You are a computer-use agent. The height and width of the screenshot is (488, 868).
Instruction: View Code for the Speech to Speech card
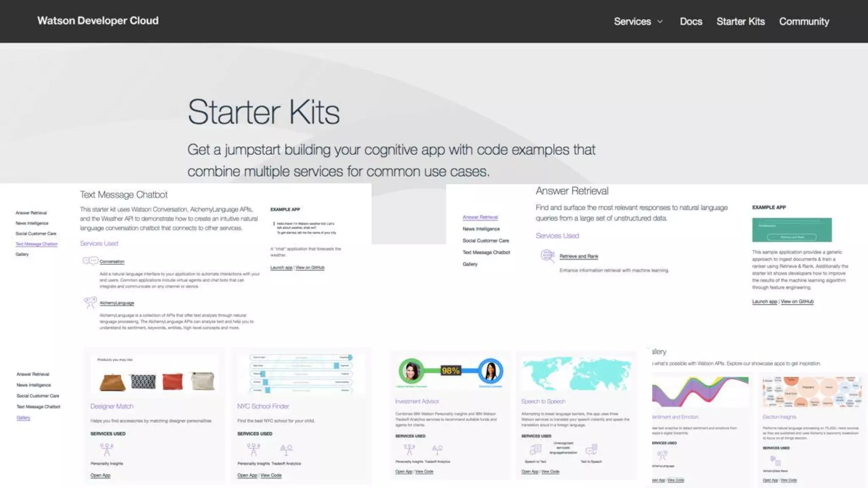pyautogui.click(x=550, y=471)
